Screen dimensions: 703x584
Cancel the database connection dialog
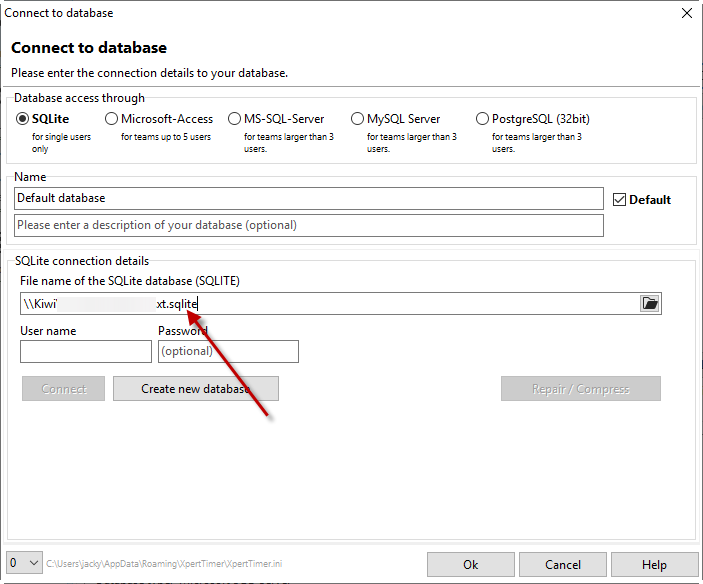[x=563, y=565]
